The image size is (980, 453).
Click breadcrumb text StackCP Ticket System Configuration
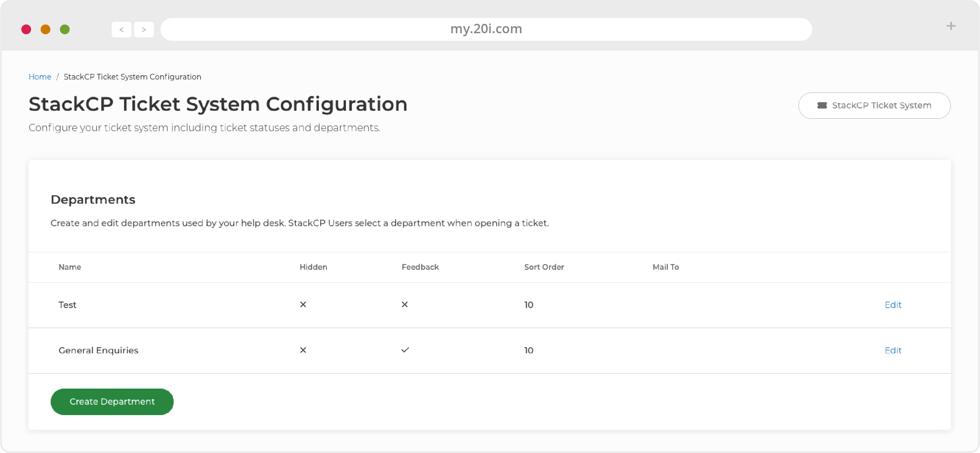point(132,77)
